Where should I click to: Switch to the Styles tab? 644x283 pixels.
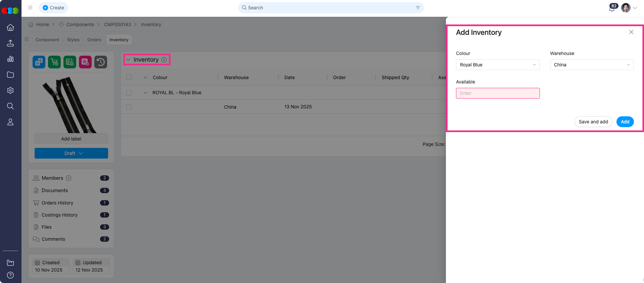click(73, 40)
